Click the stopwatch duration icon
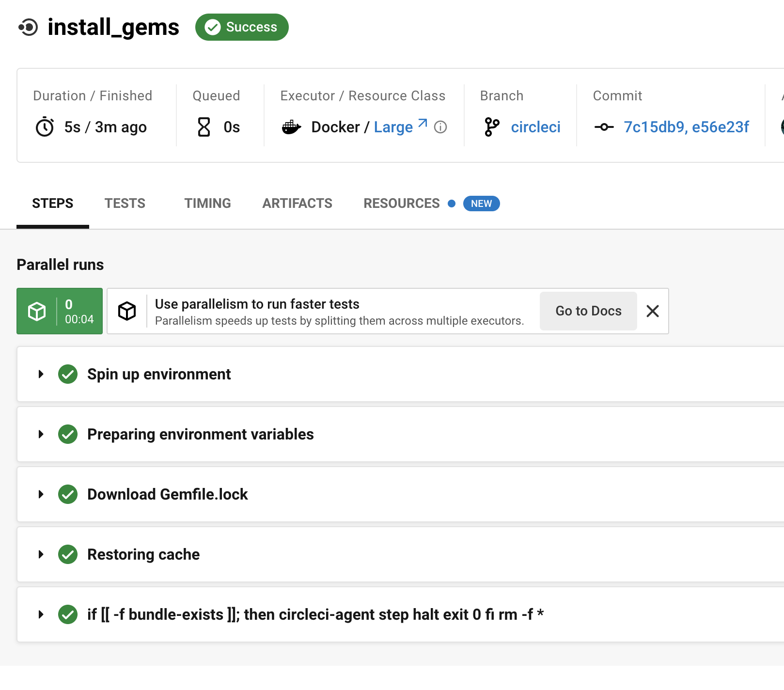The height and width of the screenshot is (690, 784). [45, 127]
